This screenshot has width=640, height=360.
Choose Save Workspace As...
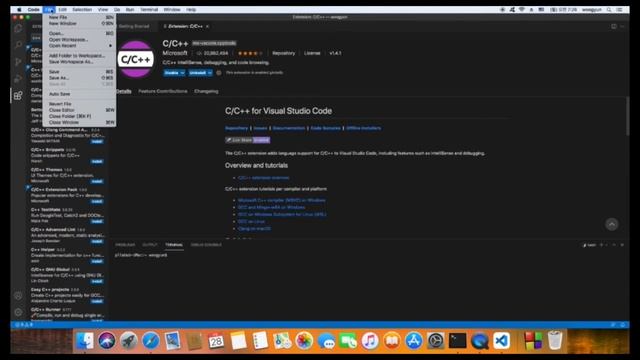[79, 62]
